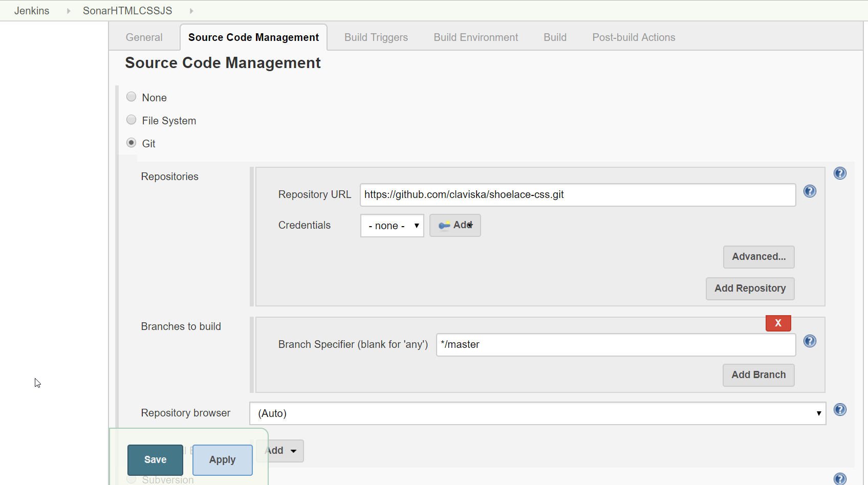Click the Branches to build label
This screenshot has height=485, width=868.
coord(181,326)
